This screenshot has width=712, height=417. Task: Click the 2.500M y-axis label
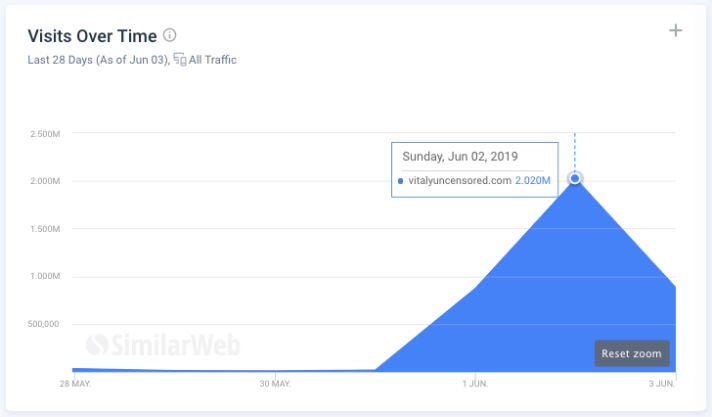tap(45, 134)
